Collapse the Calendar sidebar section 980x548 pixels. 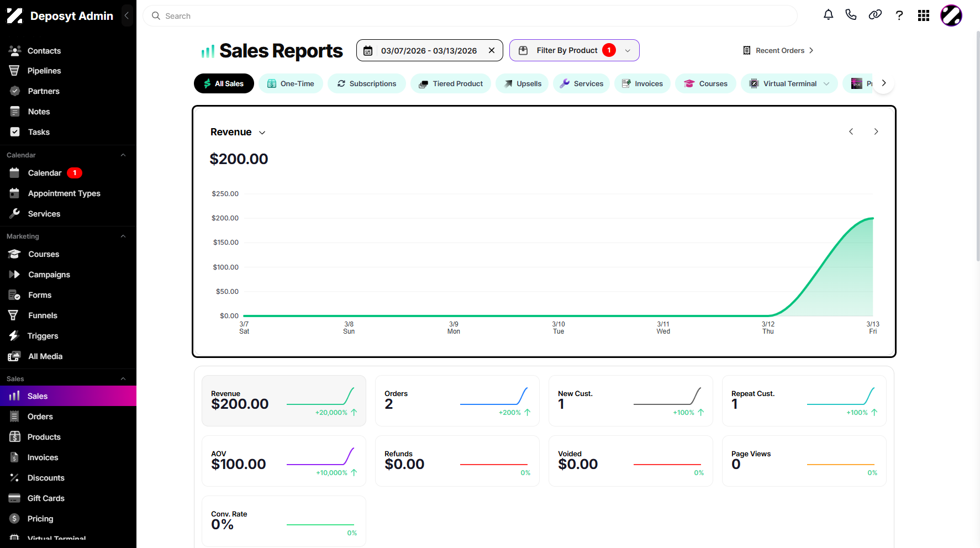pos(123,155)
